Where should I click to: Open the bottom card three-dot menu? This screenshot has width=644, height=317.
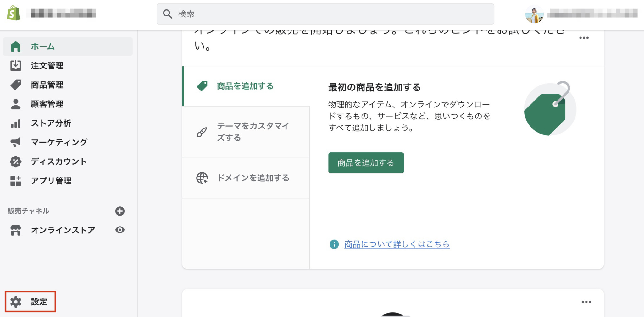[x=586, y=301]
